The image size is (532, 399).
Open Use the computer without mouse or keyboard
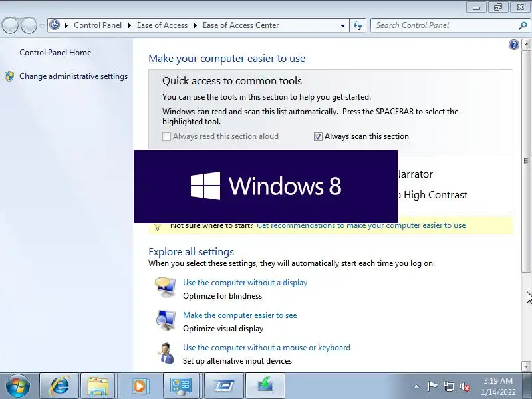click(267, 348)
